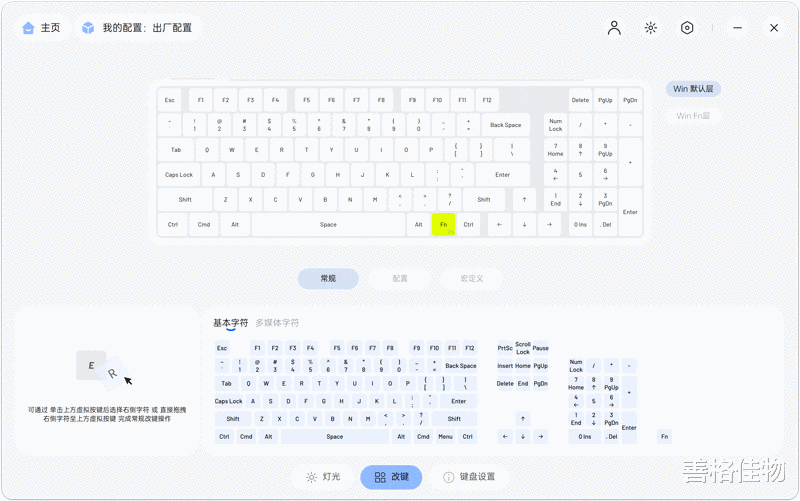Select the 宏定义 macro tab
The width and height of the screenshot is (800, 501).
[x=472, y=279]
